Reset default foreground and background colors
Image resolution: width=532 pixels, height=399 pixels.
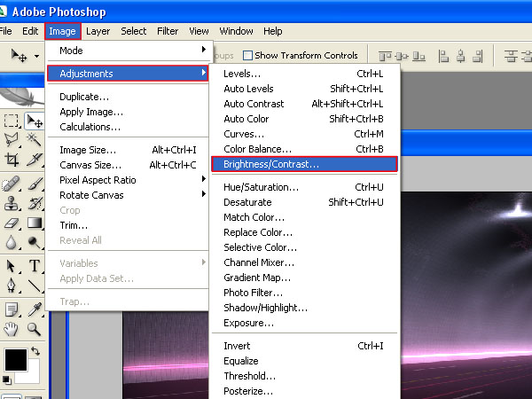[x=7, y=380]
